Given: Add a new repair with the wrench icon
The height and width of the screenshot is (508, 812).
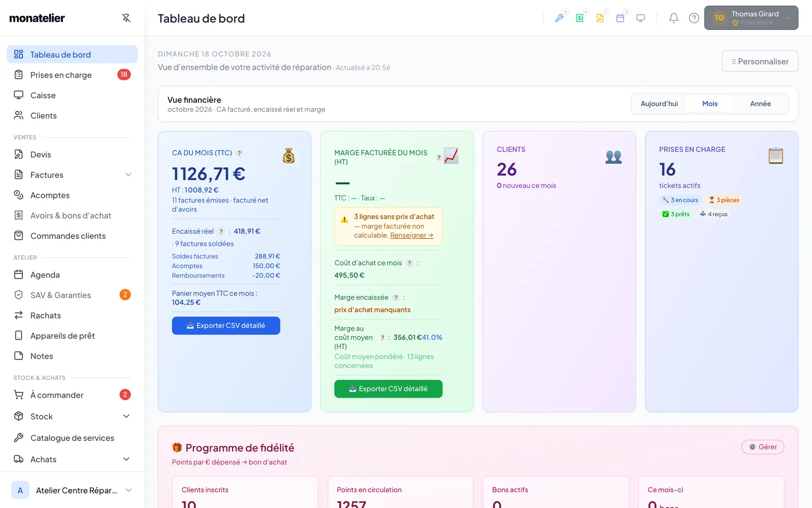Looking at the screenshot, I should 560,18.
